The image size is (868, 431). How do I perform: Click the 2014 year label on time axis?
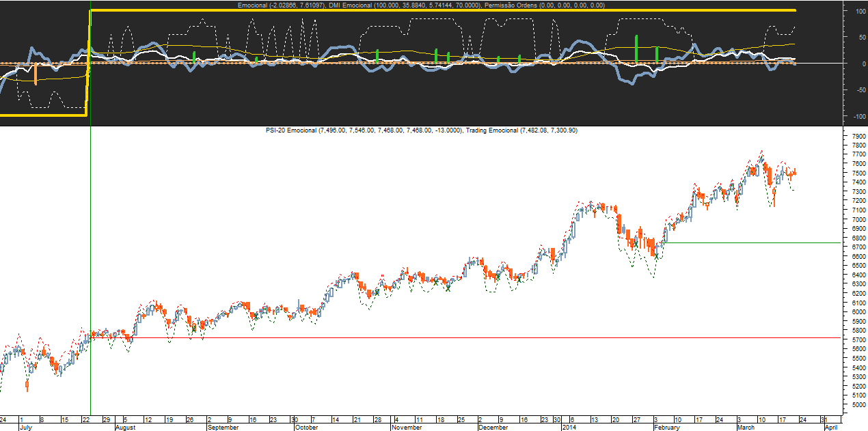pyautogui.click(x=569, y=428)
